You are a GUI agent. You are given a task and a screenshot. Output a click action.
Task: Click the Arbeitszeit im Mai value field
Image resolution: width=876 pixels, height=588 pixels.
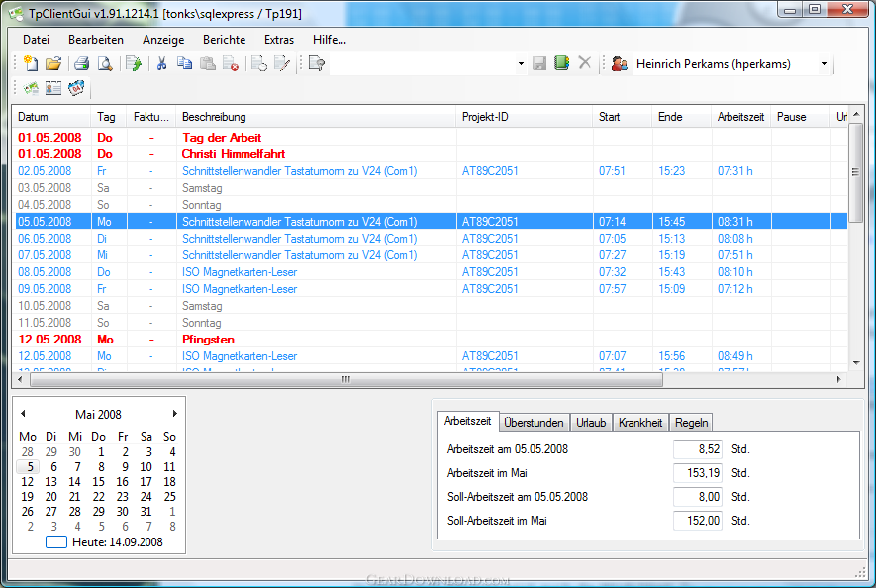(697, 473)
